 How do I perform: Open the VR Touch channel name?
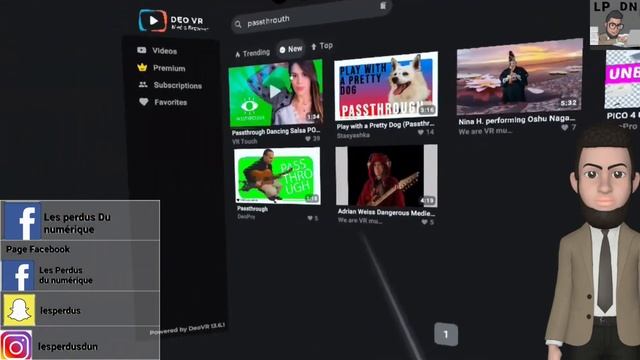coord(244,141)
